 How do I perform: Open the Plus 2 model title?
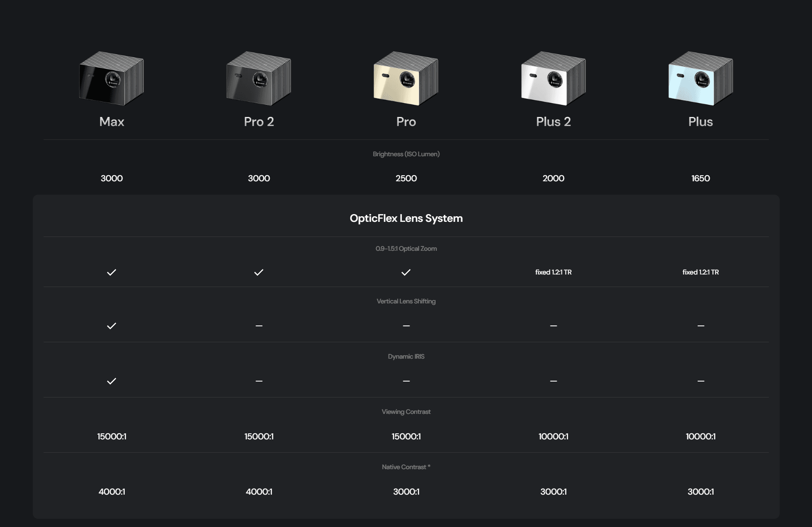point(553,122)
